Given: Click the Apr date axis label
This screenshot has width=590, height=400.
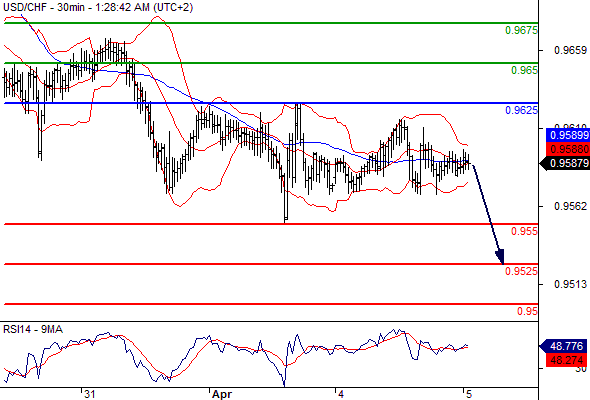Looking at the screenshot, I should tap(222, 394).
